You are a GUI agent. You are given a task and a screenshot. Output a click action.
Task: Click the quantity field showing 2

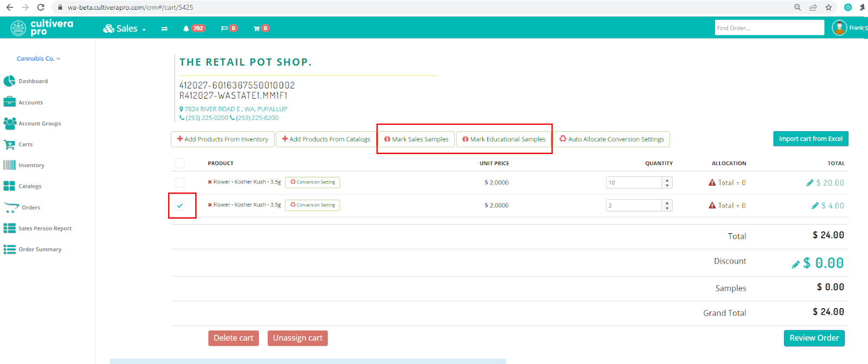[634, 206]
